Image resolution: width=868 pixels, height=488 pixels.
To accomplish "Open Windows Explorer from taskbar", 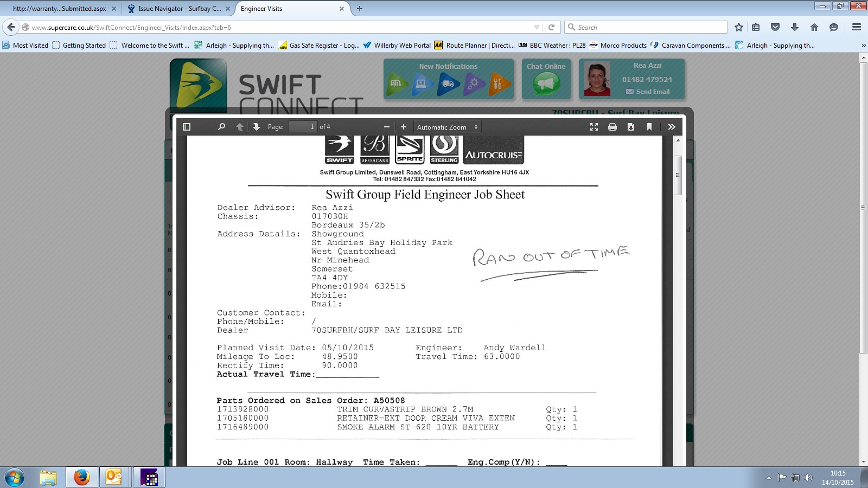I will point(48,478).
